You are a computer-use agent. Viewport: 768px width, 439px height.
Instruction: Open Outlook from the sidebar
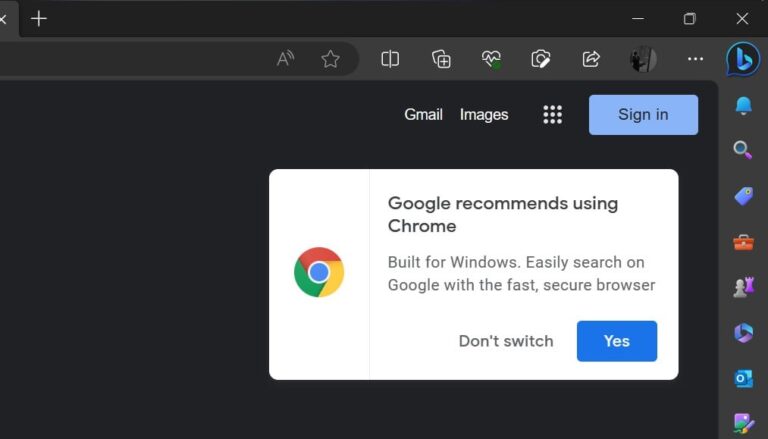(743, 379)
